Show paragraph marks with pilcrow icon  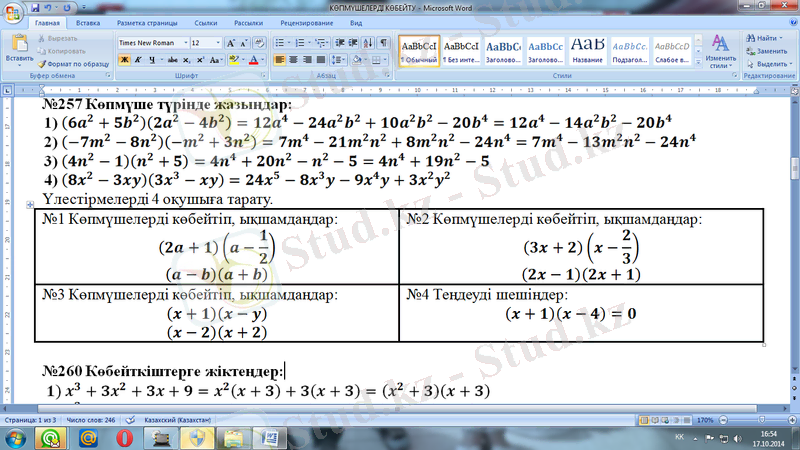click(385, 43)
